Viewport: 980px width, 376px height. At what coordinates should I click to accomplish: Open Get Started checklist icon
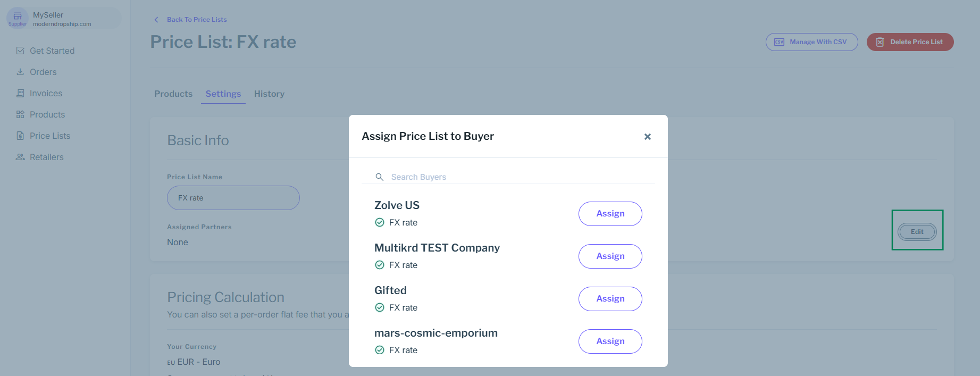(20, 51)
